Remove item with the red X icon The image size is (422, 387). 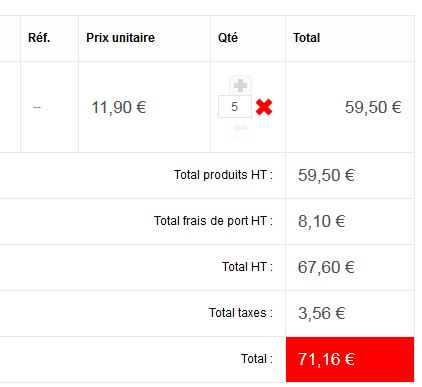(x=264, y=107)
